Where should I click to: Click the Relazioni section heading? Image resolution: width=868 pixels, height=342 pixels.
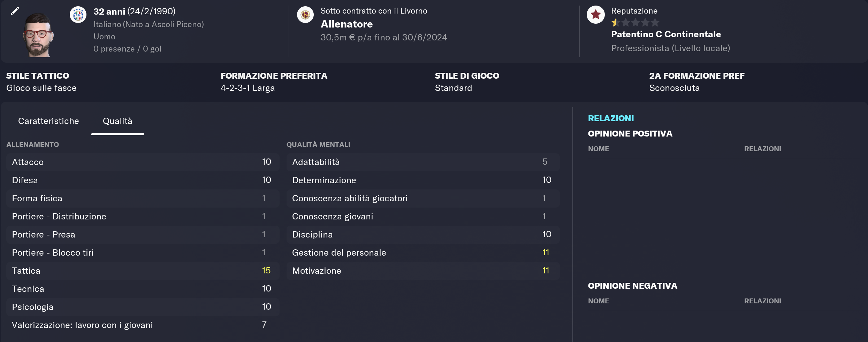611,118
